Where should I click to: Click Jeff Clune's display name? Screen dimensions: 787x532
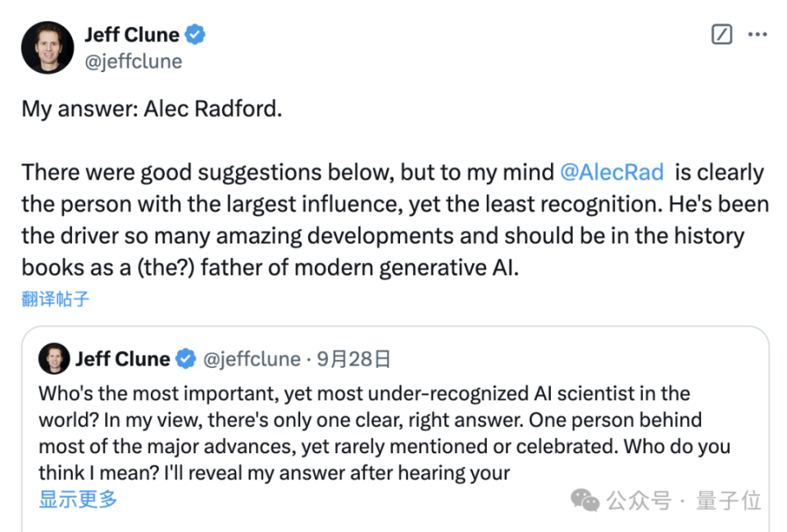pos(131,34)
